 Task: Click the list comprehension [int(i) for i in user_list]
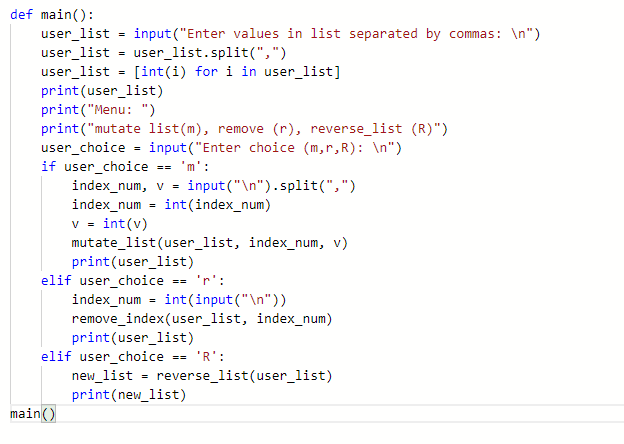coord(237,72)
